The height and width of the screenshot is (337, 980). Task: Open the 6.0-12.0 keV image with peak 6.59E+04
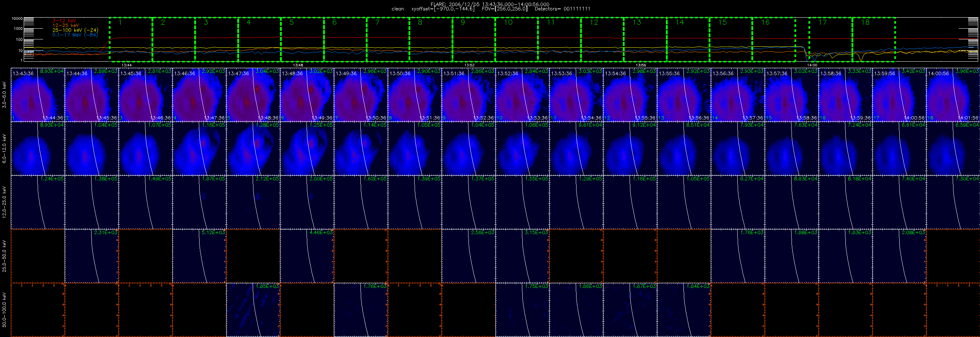(x=953, y=148)
